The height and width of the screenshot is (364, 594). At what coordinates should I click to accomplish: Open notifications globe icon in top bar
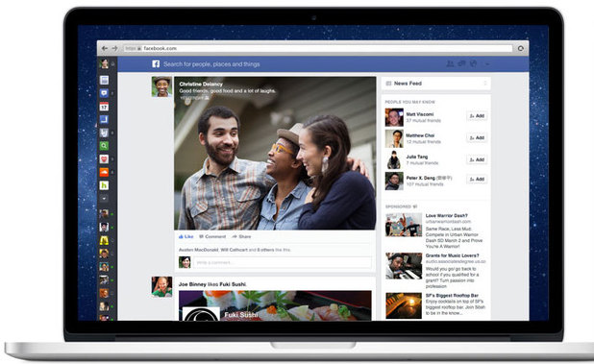coord(473,64)
